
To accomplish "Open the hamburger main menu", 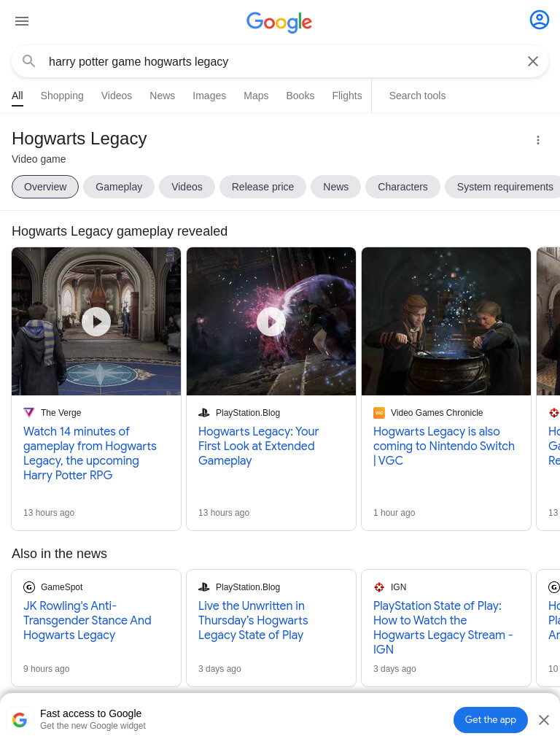I will click(22, 21).
